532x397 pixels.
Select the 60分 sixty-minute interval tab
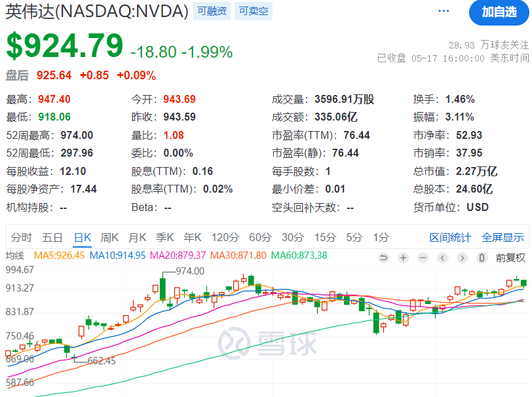259,238
